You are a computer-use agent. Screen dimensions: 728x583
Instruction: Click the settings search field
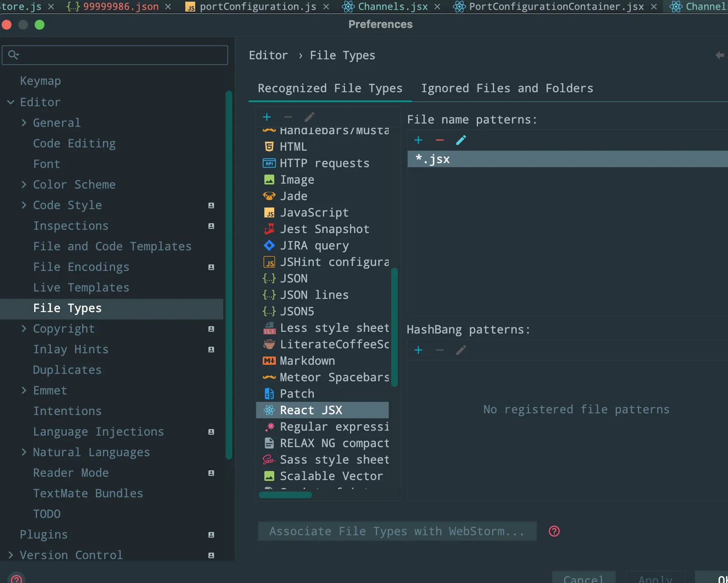115,55
